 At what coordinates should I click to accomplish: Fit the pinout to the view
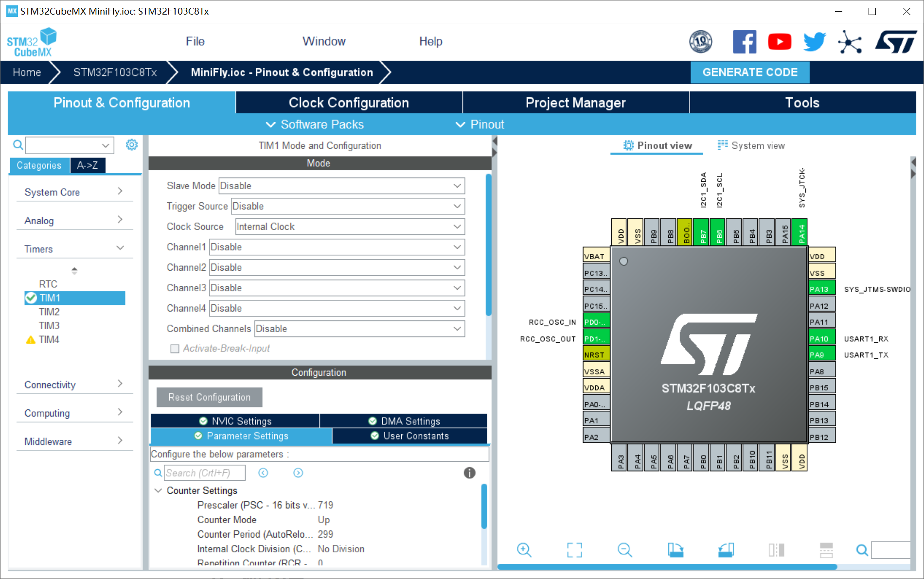click(x=574, y=550)
